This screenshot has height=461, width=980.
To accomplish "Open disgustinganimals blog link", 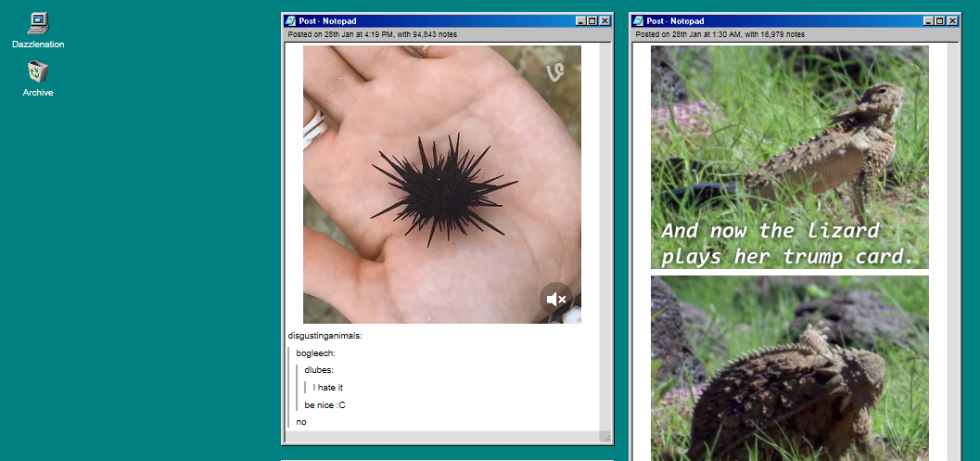I will point(324,336).
